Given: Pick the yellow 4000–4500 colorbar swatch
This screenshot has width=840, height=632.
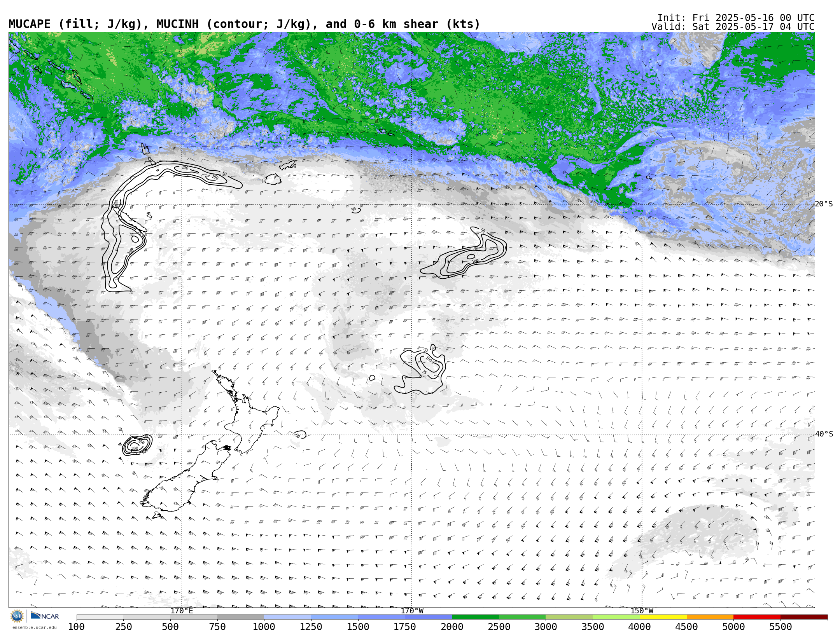Looking at the screenshot, I should point(663,617).
